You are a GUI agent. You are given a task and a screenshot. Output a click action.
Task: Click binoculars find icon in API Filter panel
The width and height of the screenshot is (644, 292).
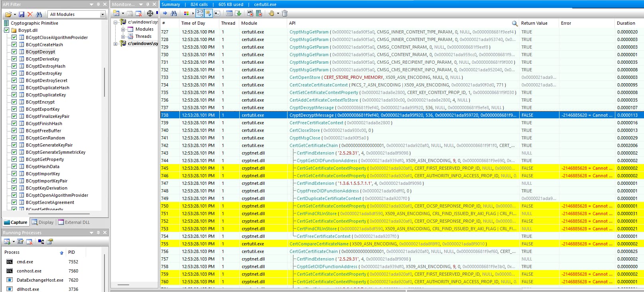pos(39,14)
